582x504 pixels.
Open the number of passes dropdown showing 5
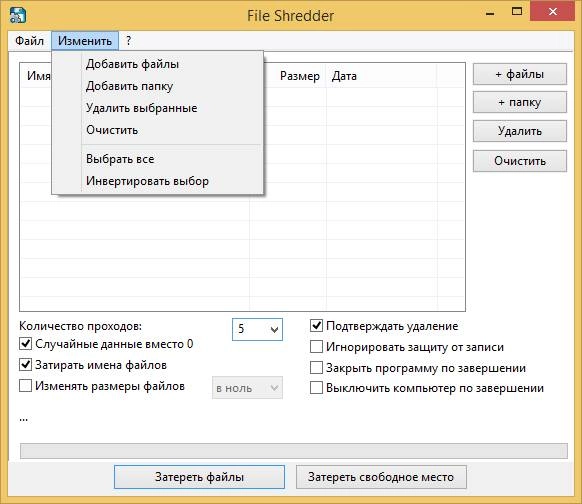(257, 329)
